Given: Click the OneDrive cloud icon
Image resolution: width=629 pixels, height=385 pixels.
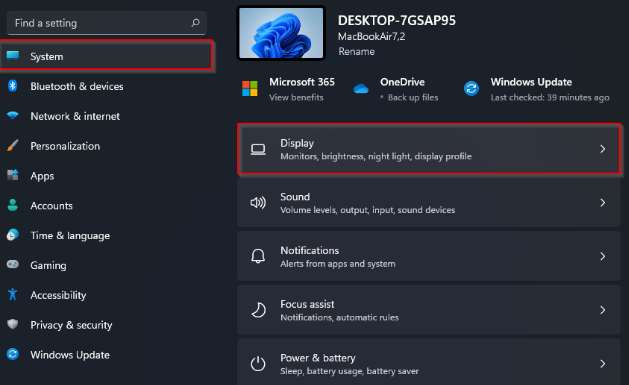Looking at the screenshot, I should (361, 89).
